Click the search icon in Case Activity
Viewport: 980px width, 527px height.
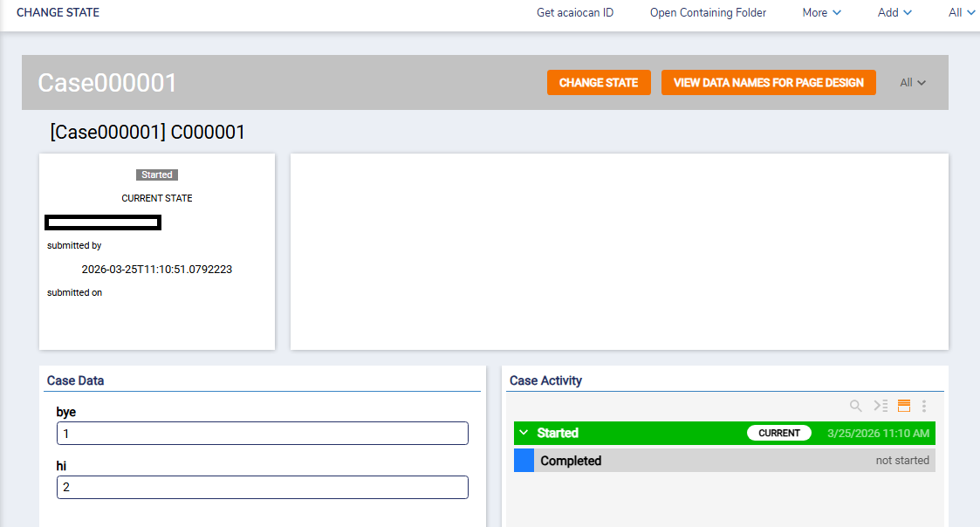click(856, 406)
